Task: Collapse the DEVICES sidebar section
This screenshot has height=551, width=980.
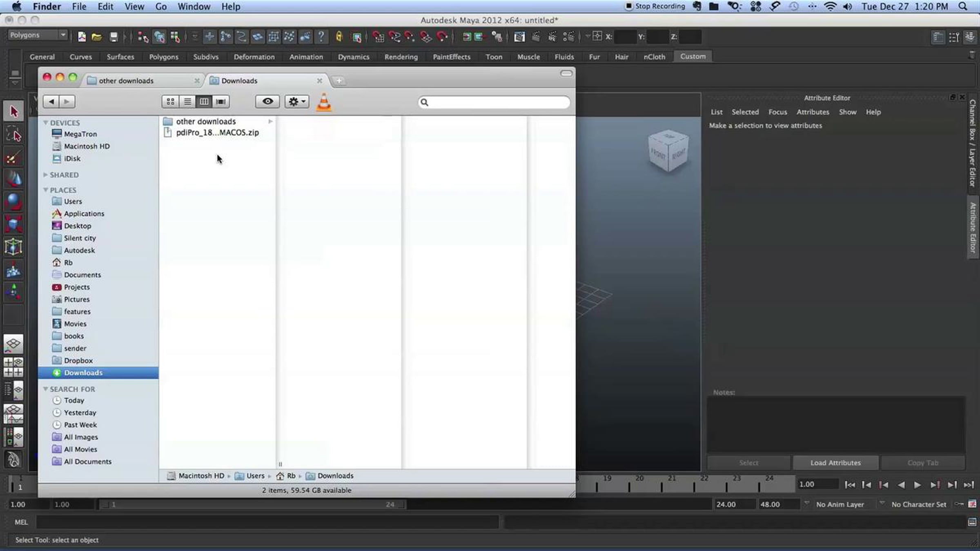Action: 46,122
